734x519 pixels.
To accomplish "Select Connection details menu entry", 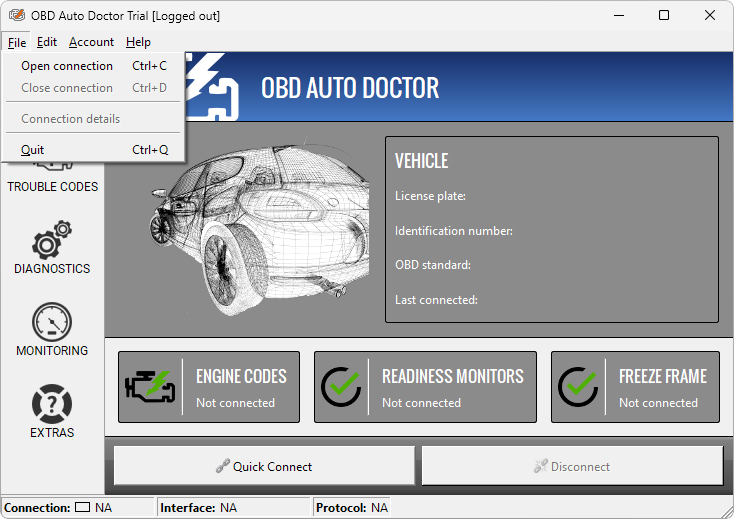I will pyautogui.click(x=93, y=119).
